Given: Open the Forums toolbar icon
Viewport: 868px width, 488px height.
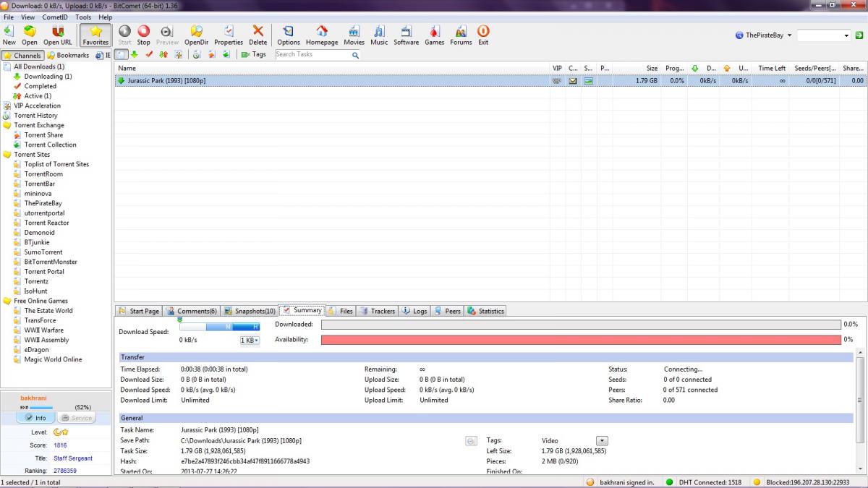Looking at the screenshot, I should tap(461, 35).
